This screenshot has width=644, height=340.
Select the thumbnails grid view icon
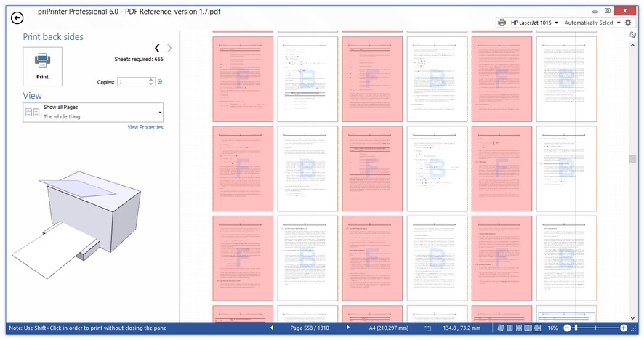(537, 328)
